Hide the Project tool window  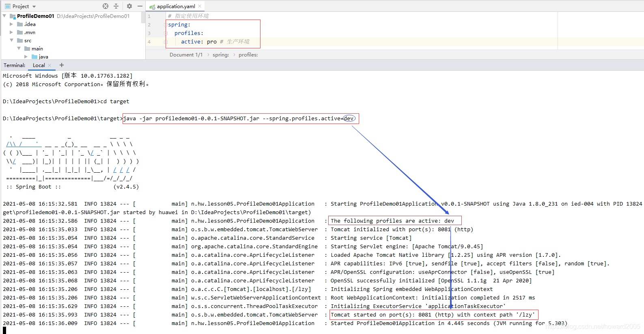(x=140, y=6)
